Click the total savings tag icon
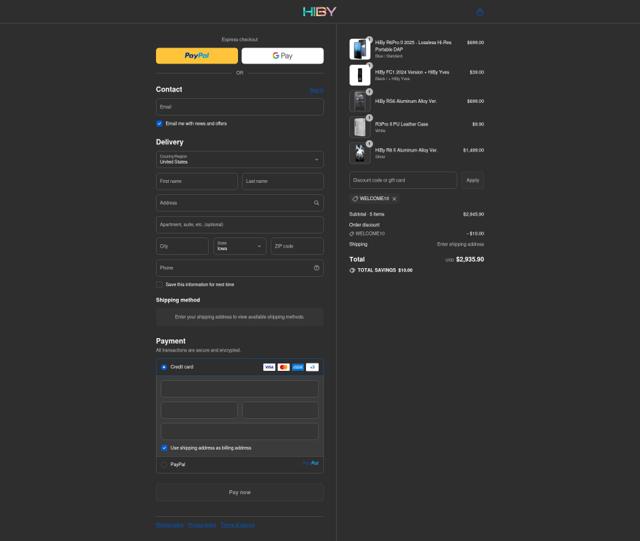The height and width of the screenshot is (541, 640). pyautogui.click(x=352, y=270)
